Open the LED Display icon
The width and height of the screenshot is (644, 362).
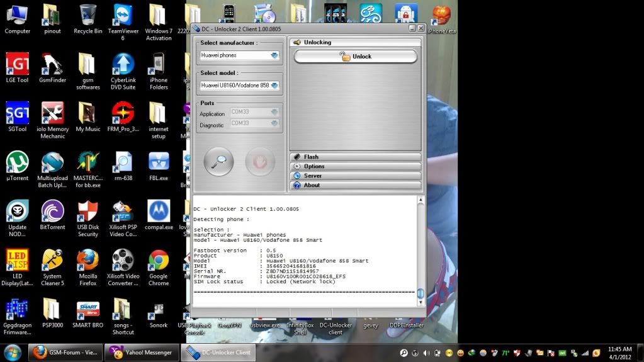coord(17,268)
